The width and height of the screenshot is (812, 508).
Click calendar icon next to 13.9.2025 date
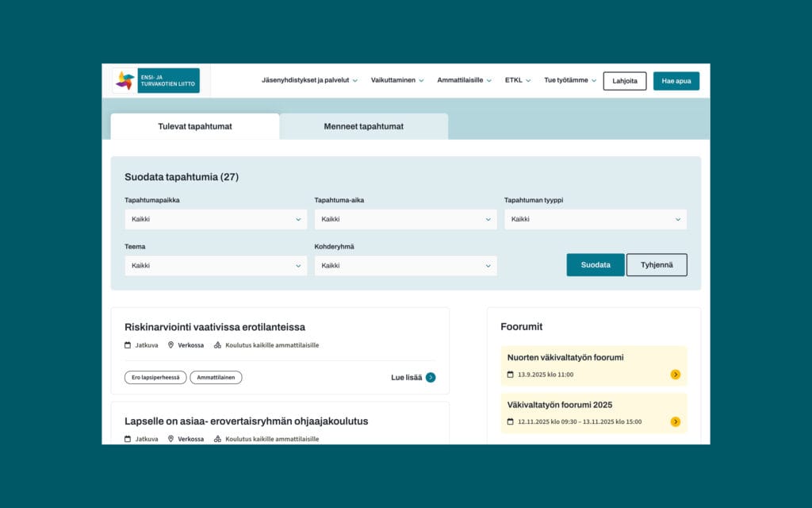pyautogui.click(x=511, y=375)
